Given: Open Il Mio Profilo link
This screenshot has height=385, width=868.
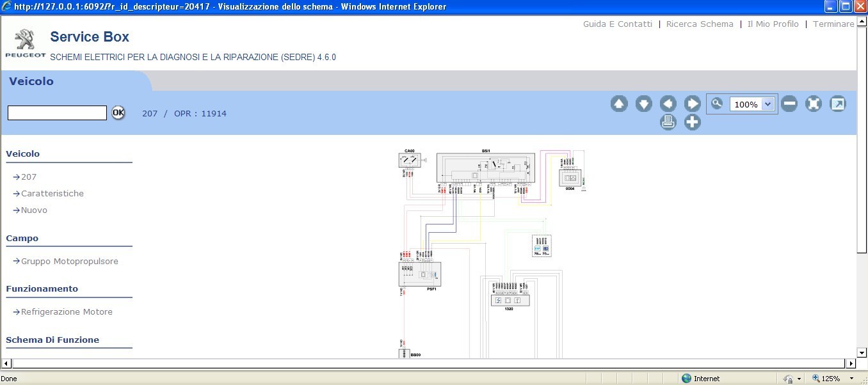Looking at the screenshot, I should click(773, 24).
